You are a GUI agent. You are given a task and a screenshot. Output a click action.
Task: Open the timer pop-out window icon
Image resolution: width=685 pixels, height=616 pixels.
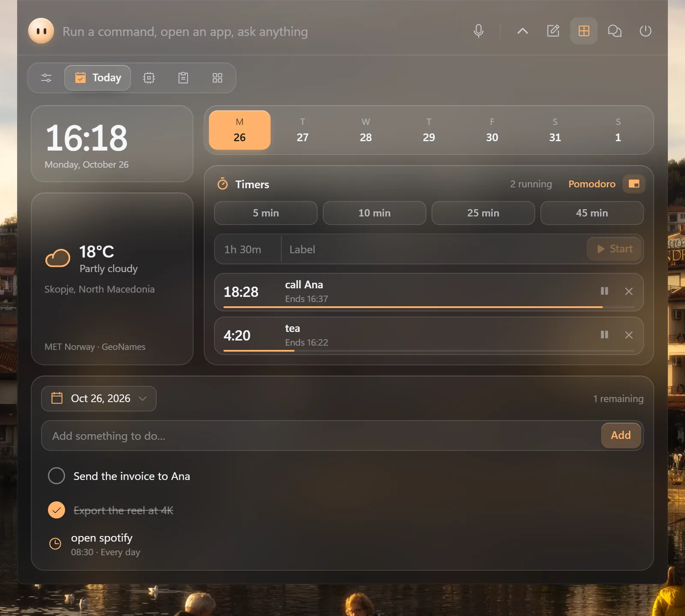point(634,184)
